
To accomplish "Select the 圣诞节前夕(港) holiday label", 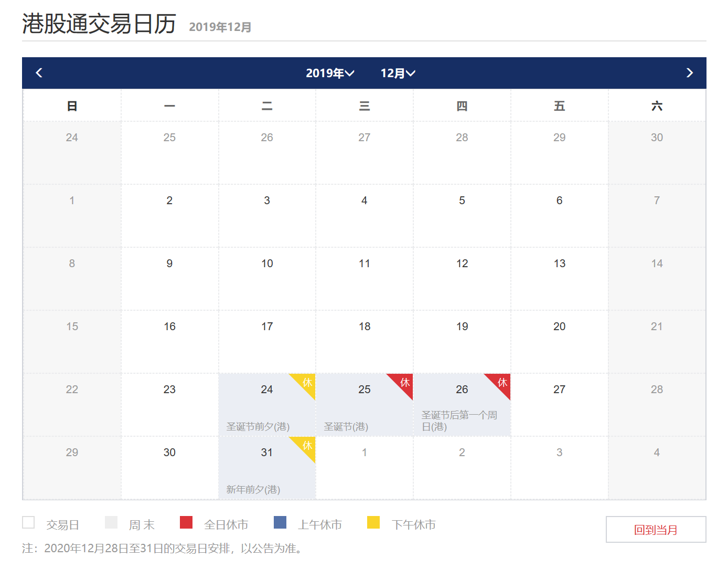I will coord(258,427).
